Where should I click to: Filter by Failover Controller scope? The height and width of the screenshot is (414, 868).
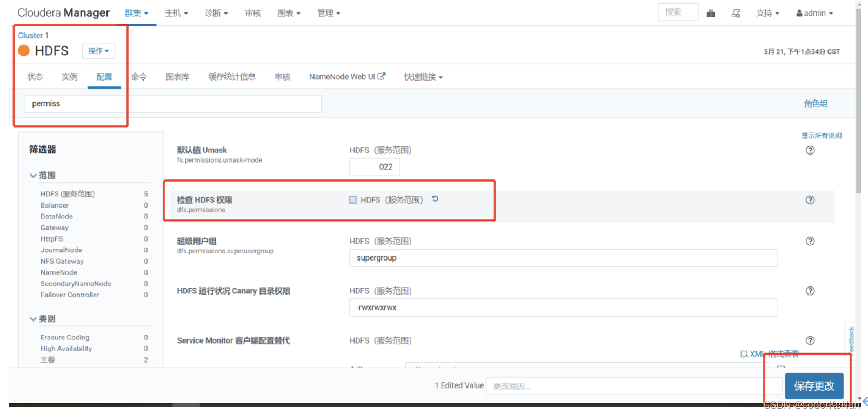pyautogui.click(x=70, y=295)
